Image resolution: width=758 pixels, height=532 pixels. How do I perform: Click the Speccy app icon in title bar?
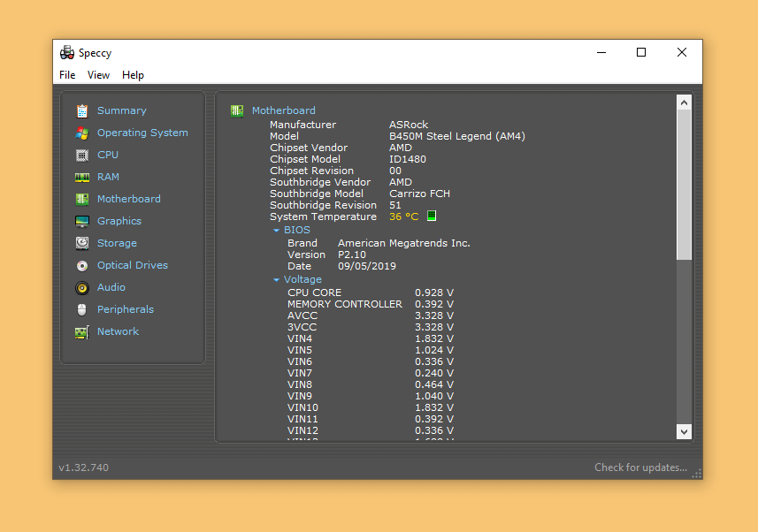pos(66,53)
